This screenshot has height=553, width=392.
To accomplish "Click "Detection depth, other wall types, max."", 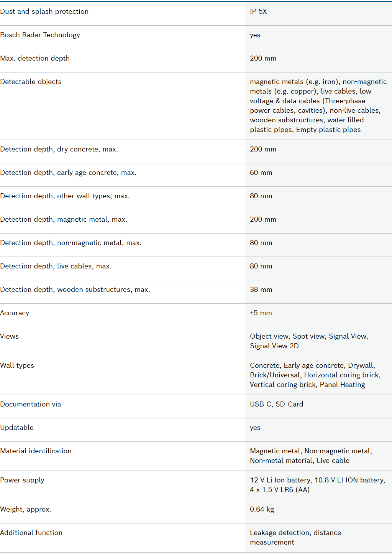I will 65,196.
